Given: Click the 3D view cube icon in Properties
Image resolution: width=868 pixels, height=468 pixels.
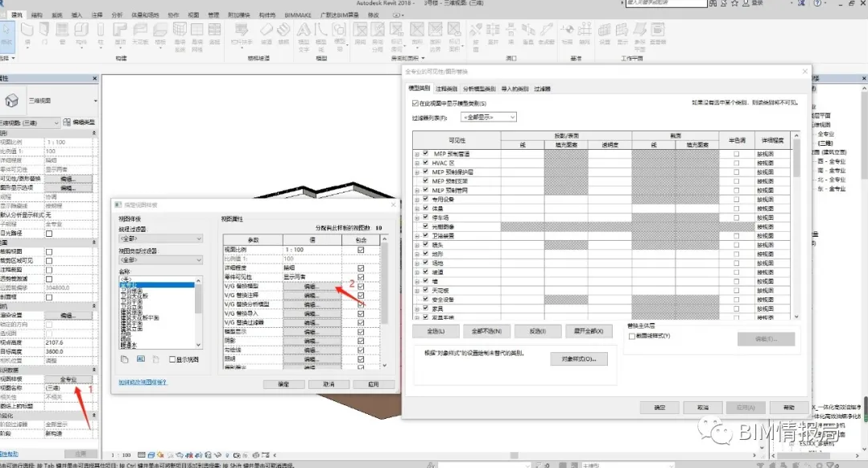Looking at the screenshot, I should (12, 101).
